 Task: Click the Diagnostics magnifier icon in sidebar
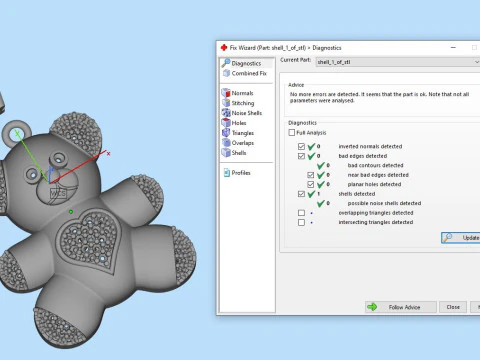click(x=226, y=63)
